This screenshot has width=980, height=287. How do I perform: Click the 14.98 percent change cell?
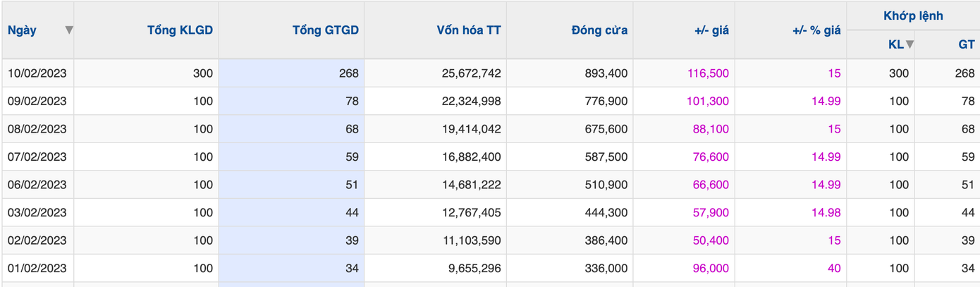click(826, 212)
